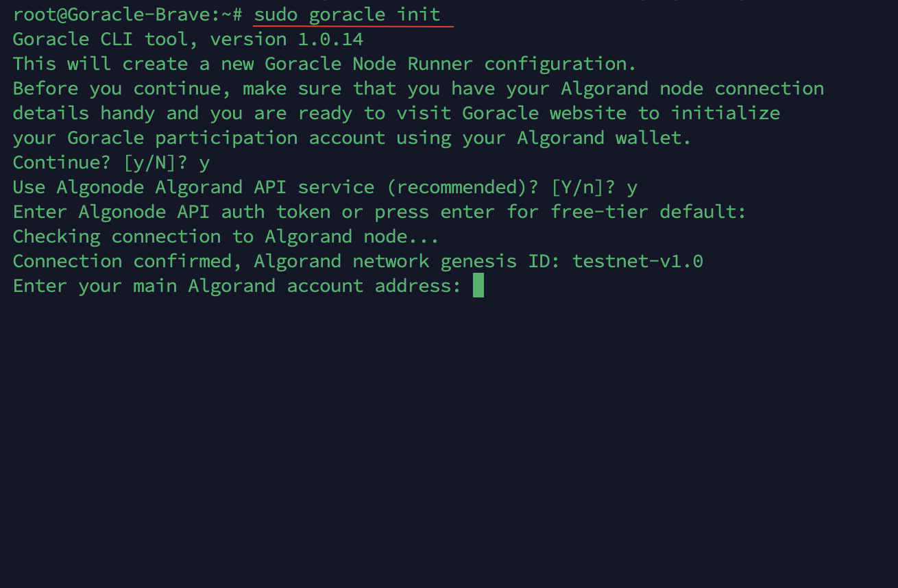The image size is (898, 588).
Task: Click the "Goracle Node Runner configuration" text
Action: pos(450,64)
